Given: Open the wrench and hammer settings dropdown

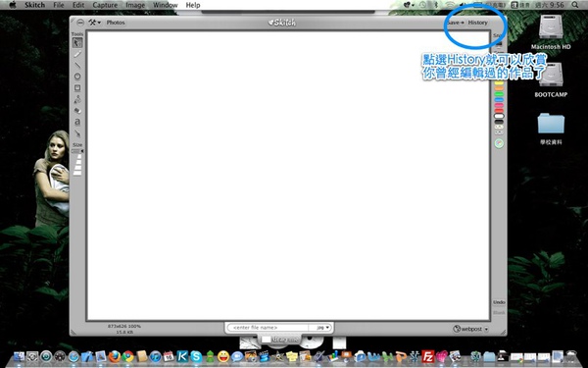Looking at the screenshot, I should (x=94, y=23).
